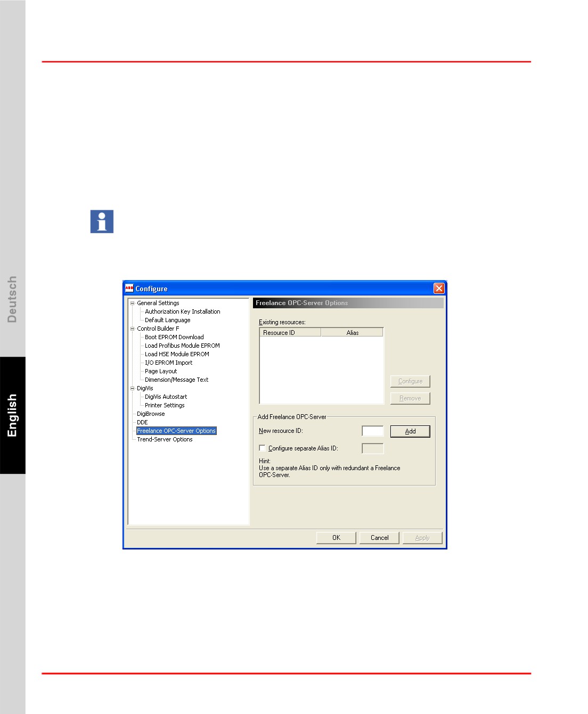Select Freelance OPC-Server Options
Viewport: 588px width, 714px height.
pos(176,431)
